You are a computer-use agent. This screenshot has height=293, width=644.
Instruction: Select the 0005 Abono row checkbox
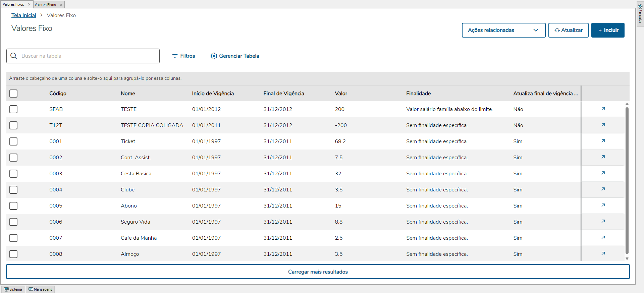click(x=13, y=206)
